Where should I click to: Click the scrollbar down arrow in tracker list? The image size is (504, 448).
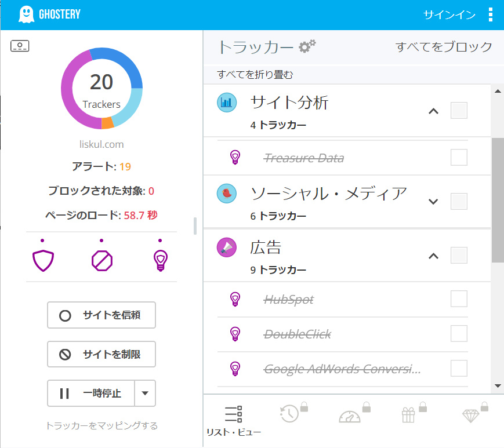pos(498,386)
